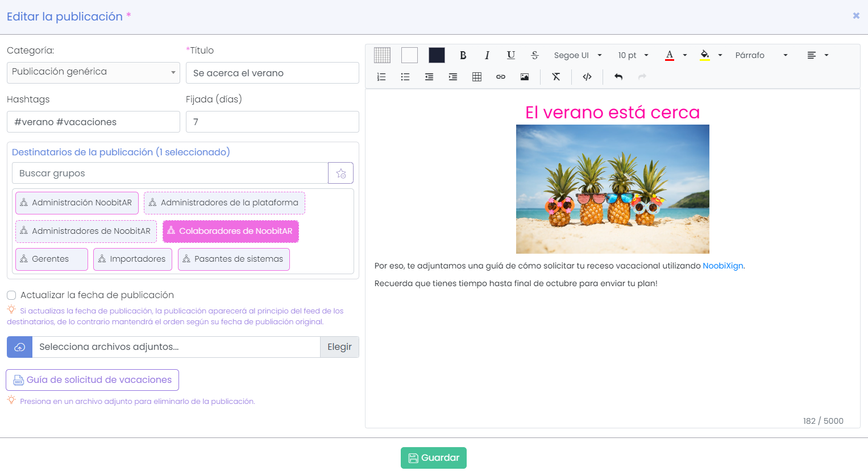
Task: Enable 'Actualizar la fecha de publicación'
Action: (11, 295)
